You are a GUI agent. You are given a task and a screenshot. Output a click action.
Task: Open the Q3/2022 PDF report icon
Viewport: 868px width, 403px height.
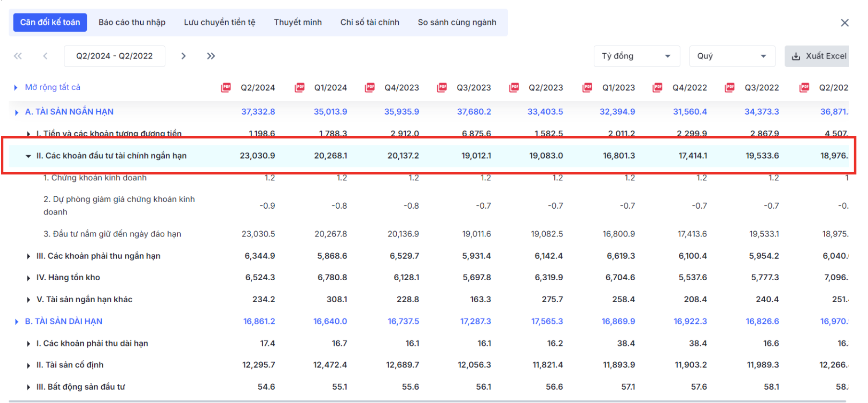(x=730, y=87)
